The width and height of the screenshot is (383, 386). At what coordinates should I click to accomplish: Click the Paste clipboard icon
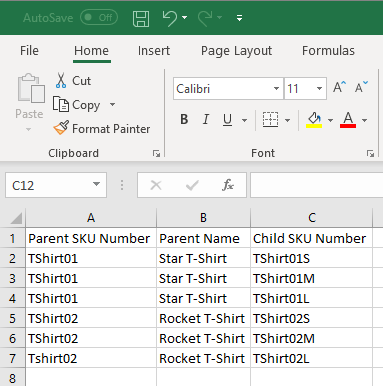[x=31, y=88]
